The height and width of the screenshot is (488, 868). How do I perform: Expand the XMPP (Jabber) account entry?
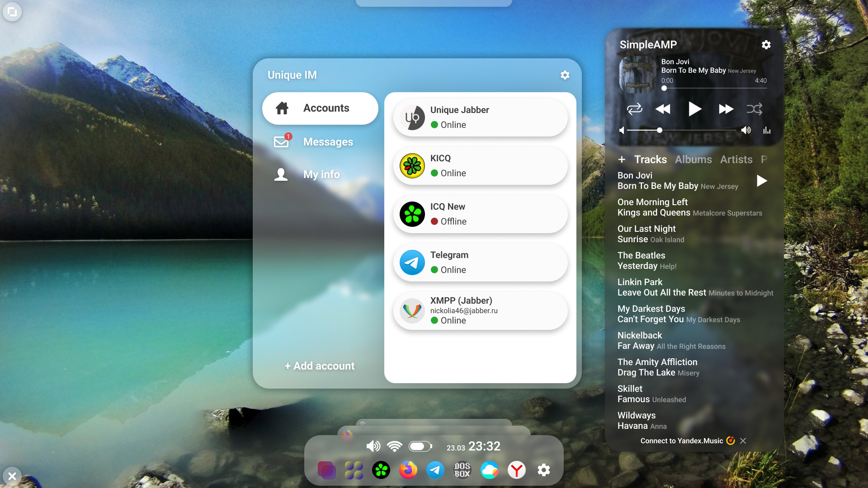point(480,311)
